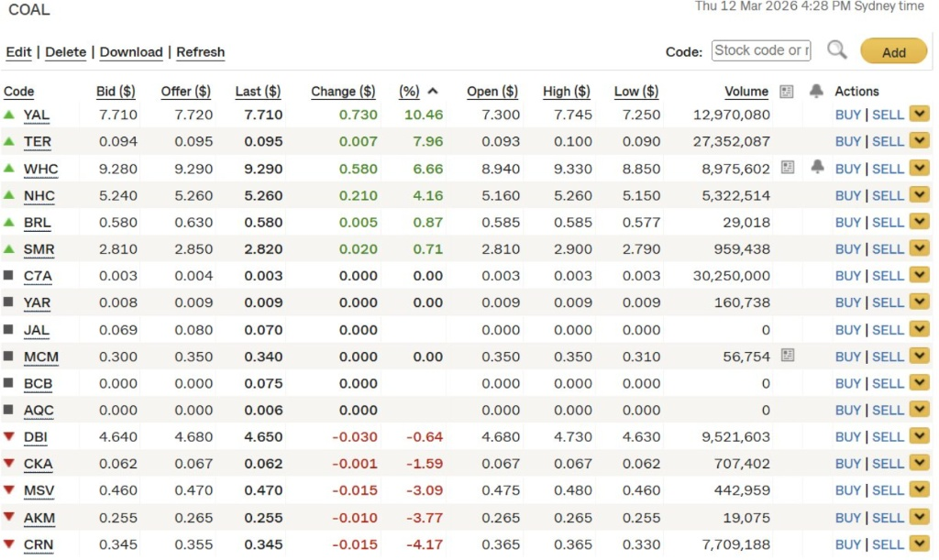Sort table by Last ($) column
This screenshot has width=939, height=560.
coord(258,92)
